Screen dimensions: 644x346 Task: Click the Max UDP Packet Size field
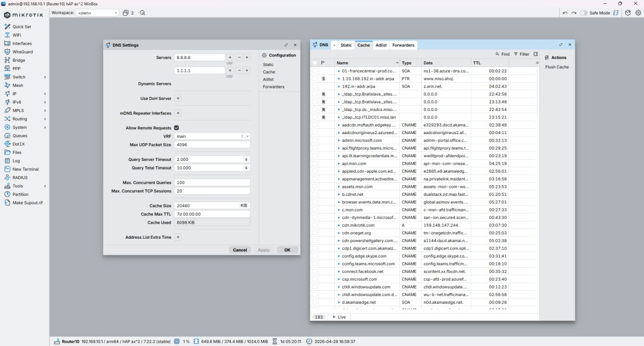[x=213, y=145]
